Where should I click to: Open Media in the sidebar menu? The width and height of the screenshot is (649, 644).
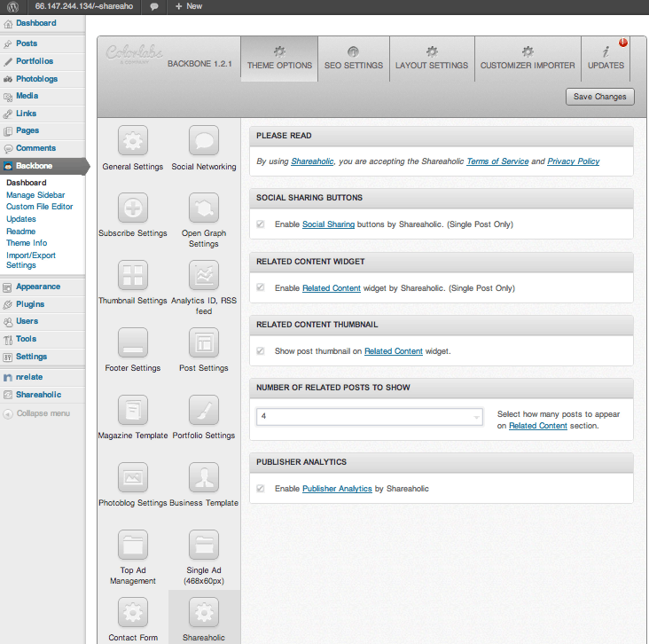point(43,96)
